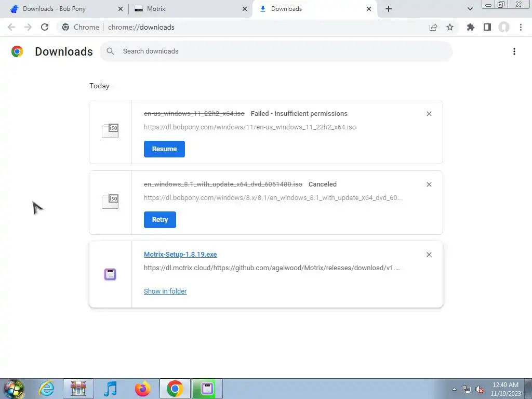Image resolution: width=532 pixels, height=399 pixels.
Task: Remove the Windows 8.1 ISO entry from list
Action: [x=429, y=184]
